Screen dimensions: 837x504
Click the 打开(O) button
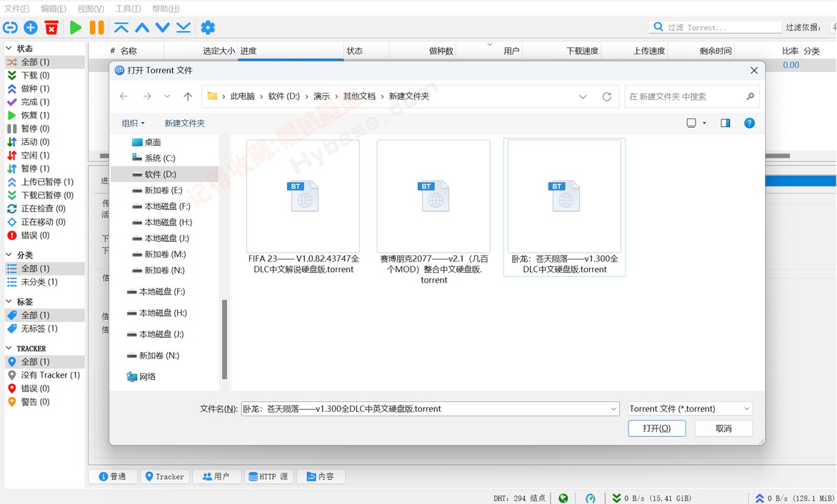coord(656,428)
